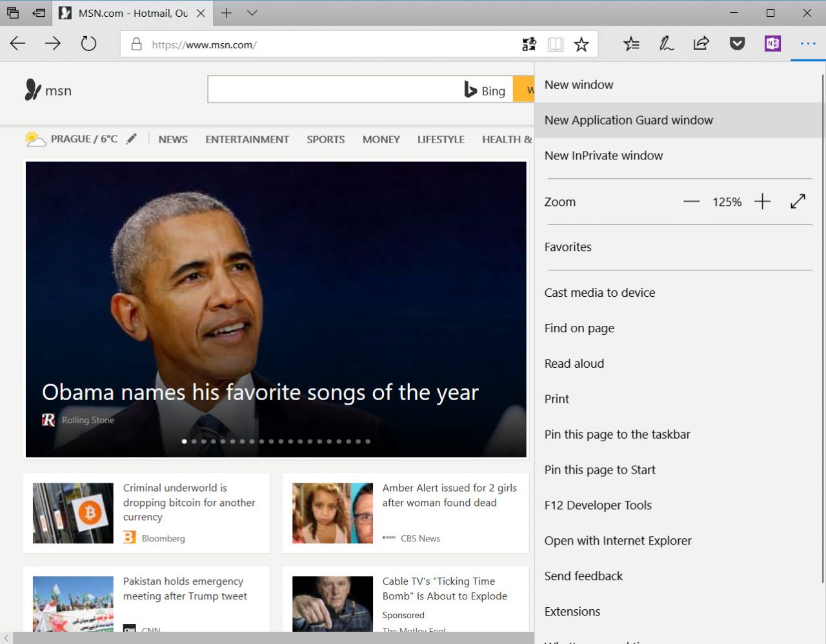Open New InPrivate window
This screenshot has width=826, height=644.
tap(678, 156)
